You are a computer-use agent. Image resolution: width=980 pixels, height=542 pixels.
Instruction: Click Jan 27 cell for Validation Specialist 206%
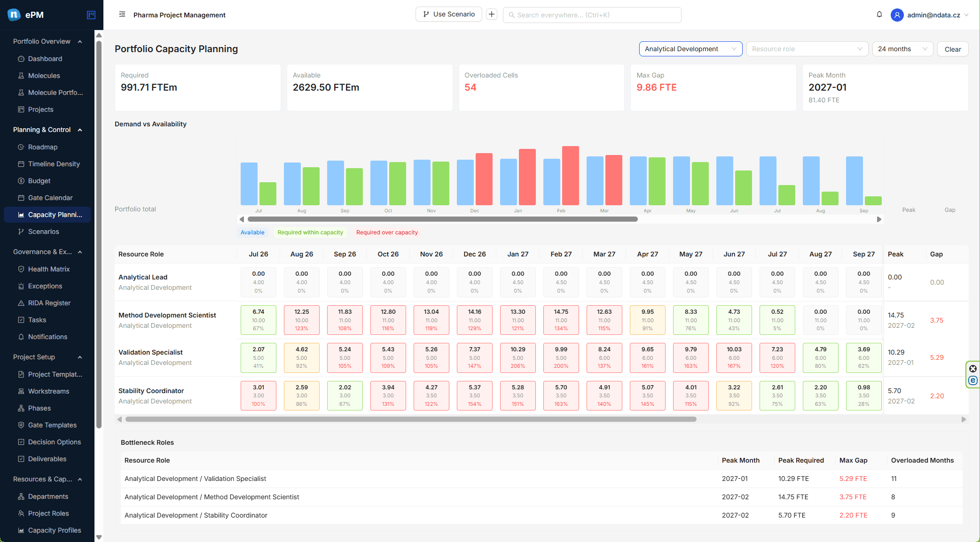coord(517,357)
